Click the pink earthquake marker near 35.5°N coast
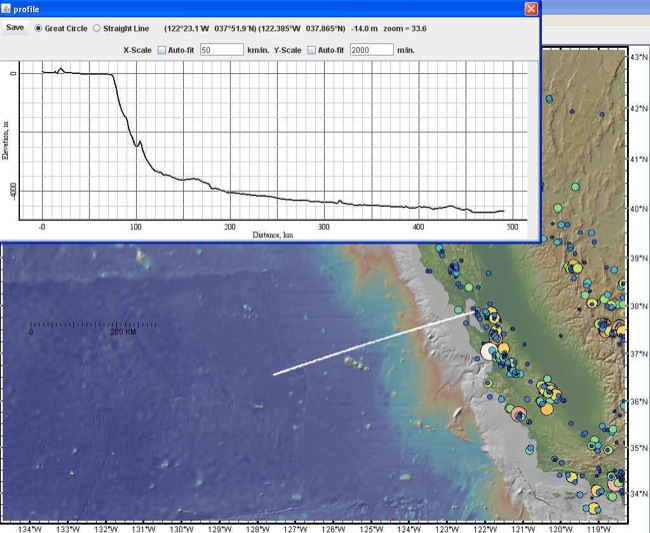 pos(518,414)
